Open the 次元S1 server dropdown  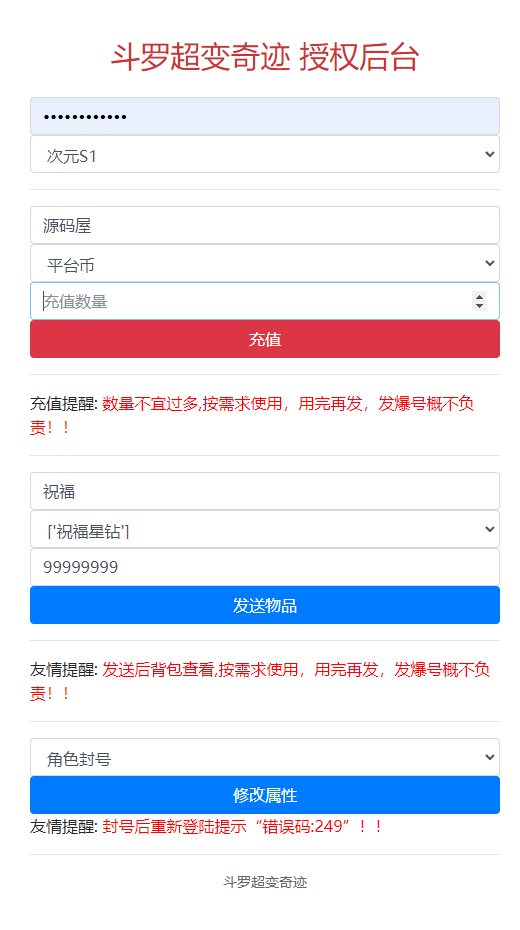tap(264, 154)
